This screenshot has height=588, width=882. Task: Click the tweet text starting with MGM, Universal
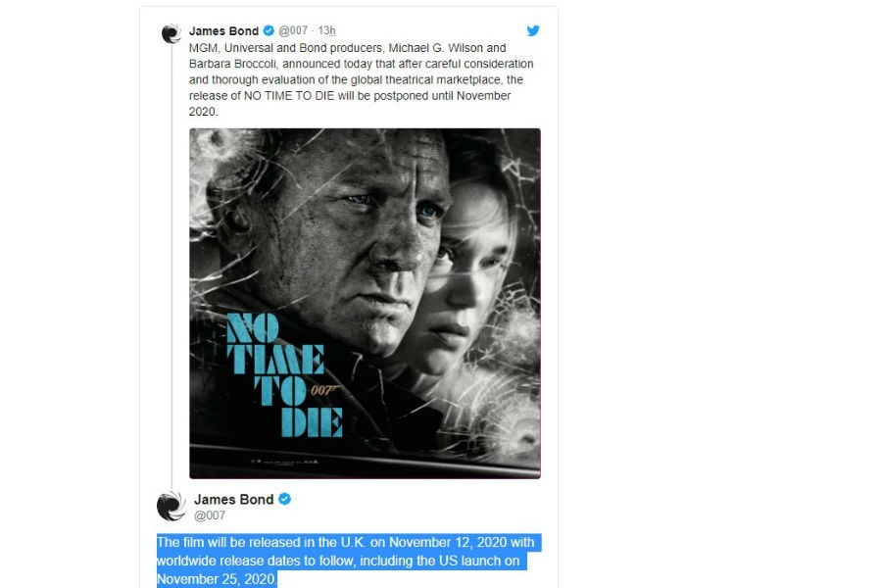click(361, 79)
